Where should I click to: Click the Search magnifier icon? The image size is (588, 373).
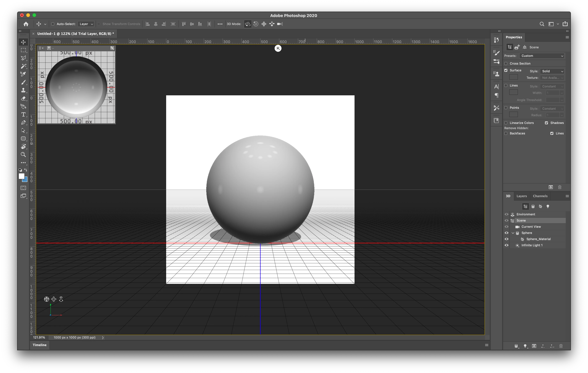(542, 24)
